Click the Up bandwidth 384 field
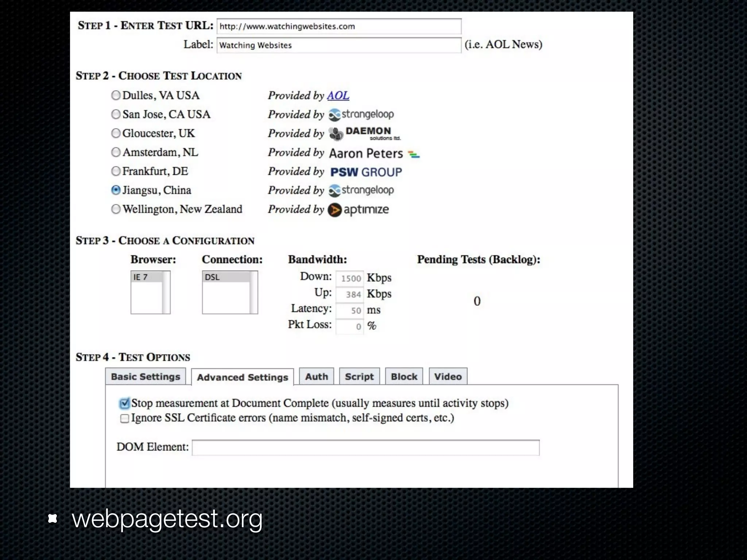The height and width of the screenshot is (560, 747). coord(349,294)
